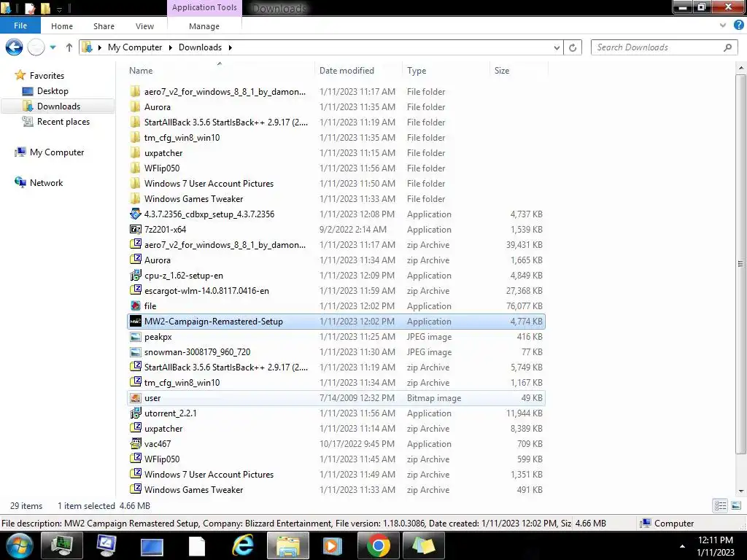Switch to large thumbnails view button

point(736,506)
